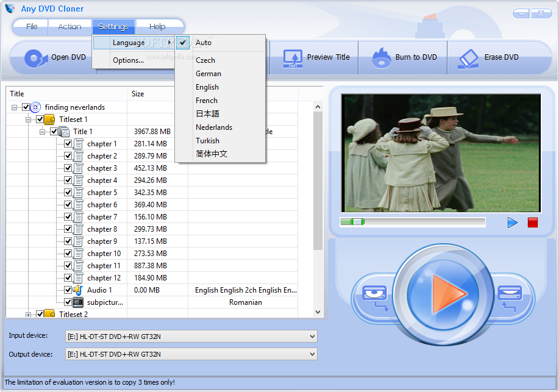
Task: Select Nederlands language
Action: (220, 127)
